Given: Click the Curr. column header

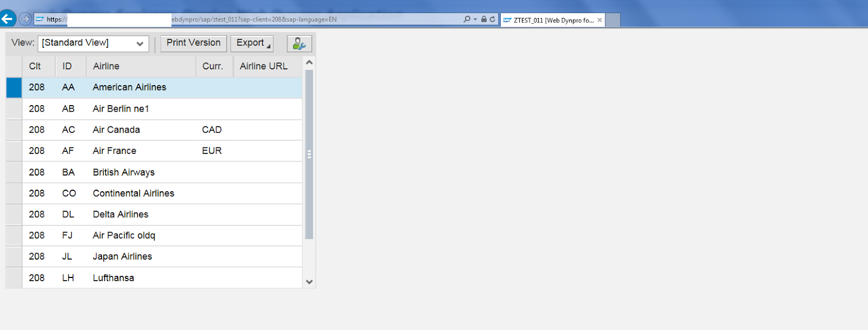Looking at the screenshot, I should (214, 66).
